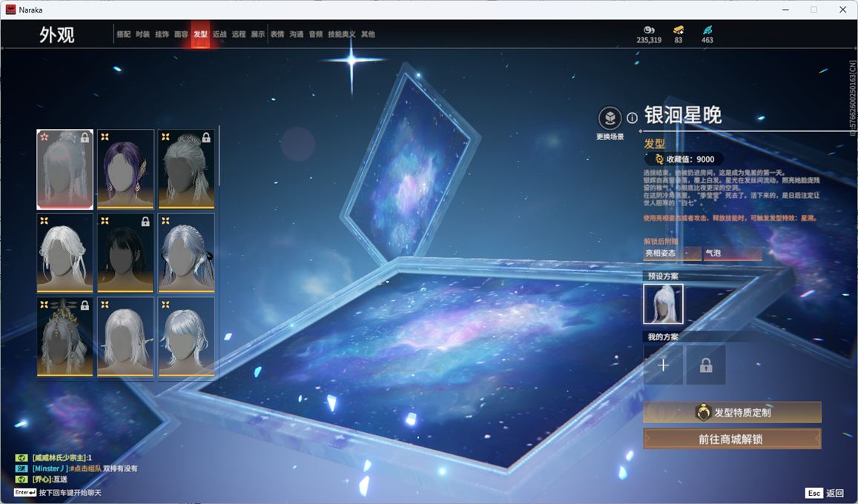Click the silver coin currency icon 235,319
Viewport: 858px width, 504px height.
(649, 30)
